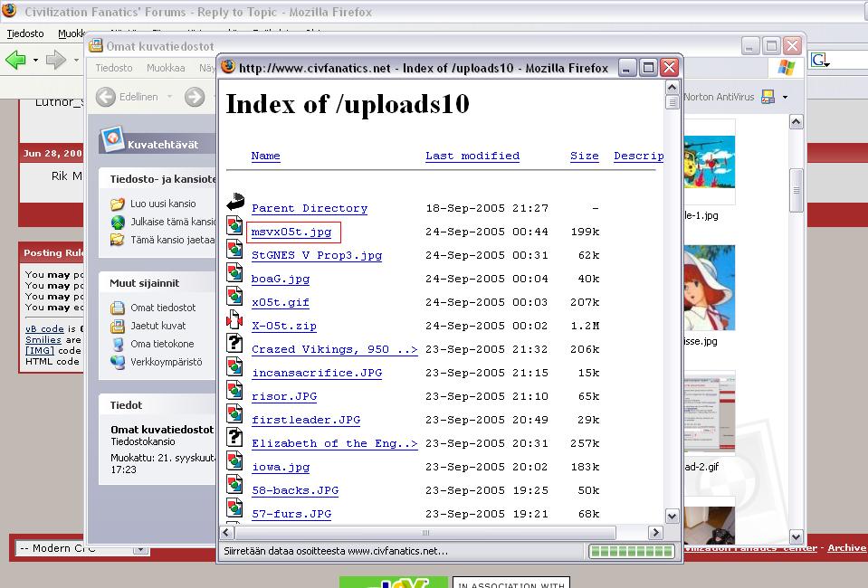The width and height of the screenshot is (868, 588).
Task: Click compressed-file icon beside X-05t.zip
Action: pyautogui.click(x=234, y=319)
